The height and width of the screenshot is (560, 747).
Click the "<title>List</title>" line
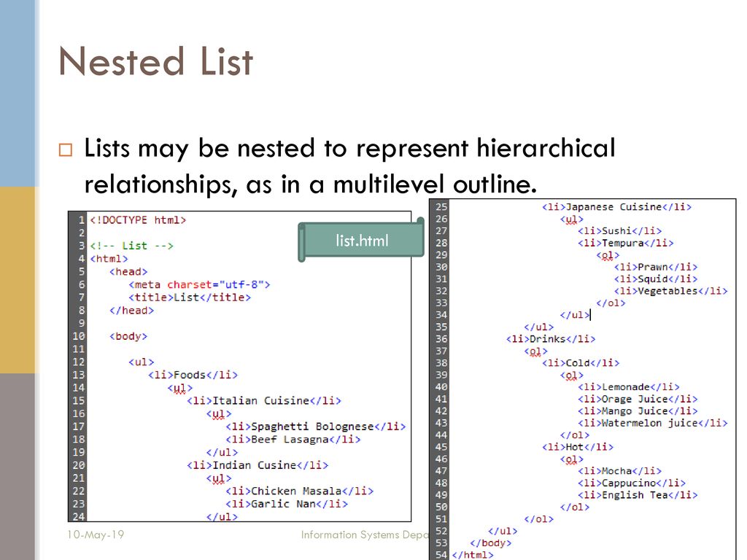click(x=190, y=297)
